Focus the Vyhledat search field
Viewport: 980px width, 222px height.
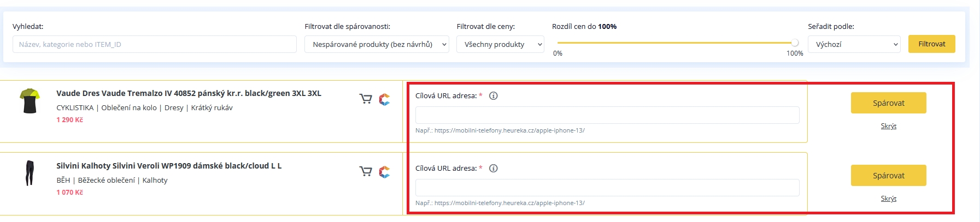coord(154,44)
